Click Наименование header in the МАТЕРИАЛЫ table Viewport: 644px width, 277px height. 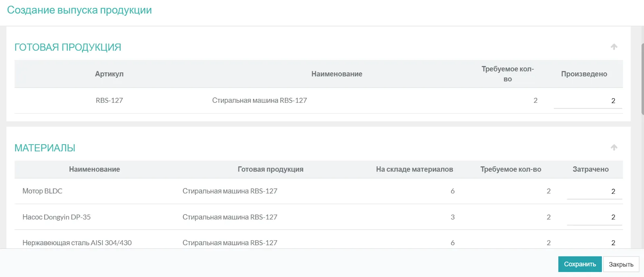94,170
